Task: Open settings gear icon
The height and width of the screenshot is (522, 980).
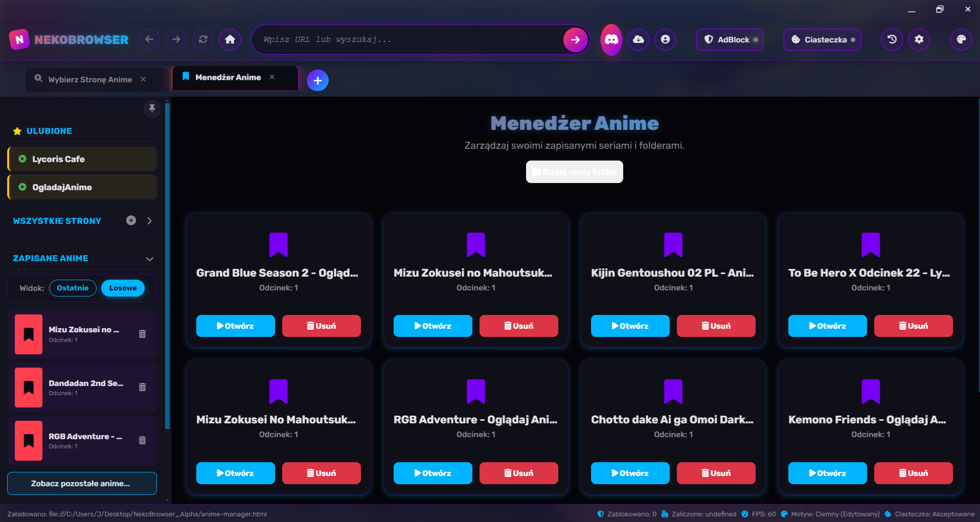Action: (919, 39)
